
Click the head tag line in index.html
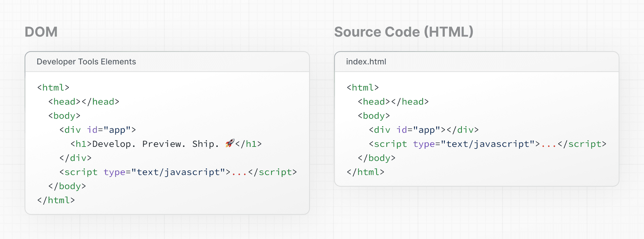click(x=393, y=102)
